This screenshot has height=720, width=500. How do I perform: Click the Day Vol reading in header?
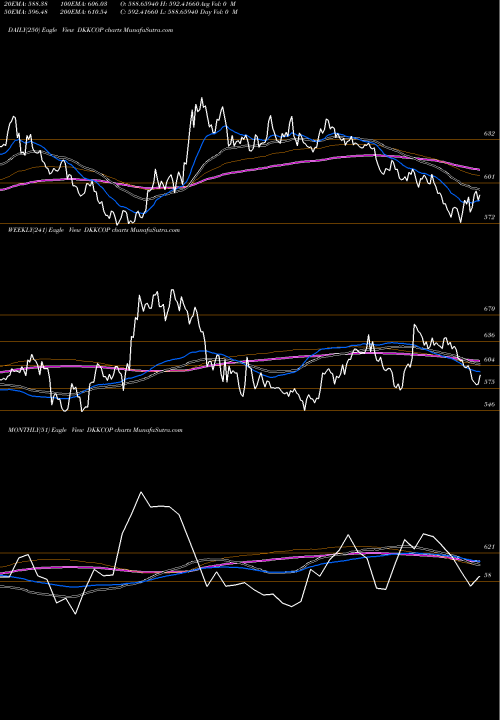219,12
